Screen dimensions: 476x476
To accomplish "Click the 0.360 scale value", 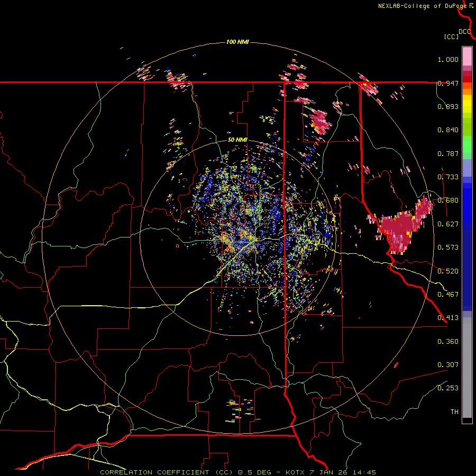I will pyautogui.click(x=448, y=342).
